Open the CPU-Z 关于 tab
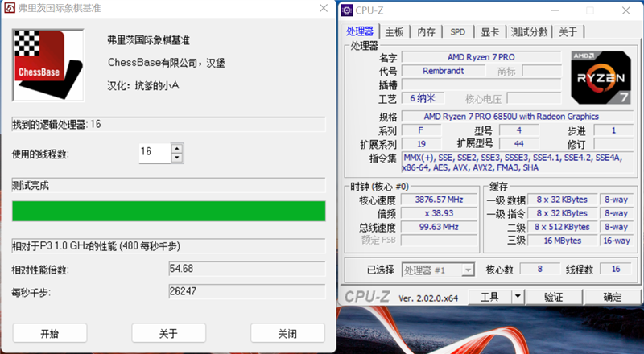The width and height of the screenshot is (644, 354). point(568,31)
